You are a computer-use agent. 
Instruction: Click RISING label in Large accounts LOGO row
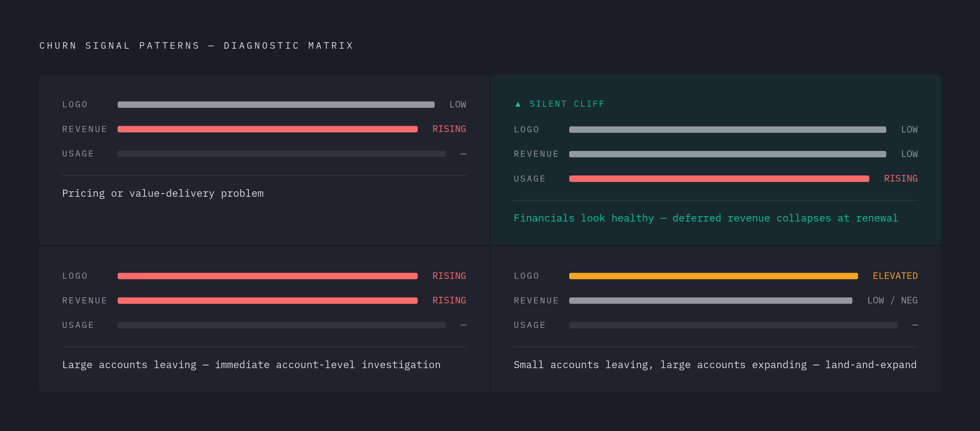click(x=449, y=276)
